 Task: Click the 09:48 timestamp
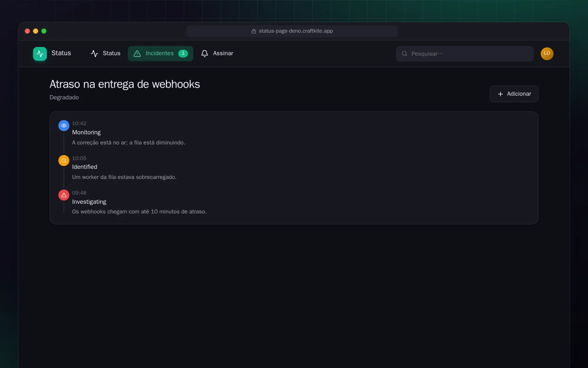tap(79, 193)
